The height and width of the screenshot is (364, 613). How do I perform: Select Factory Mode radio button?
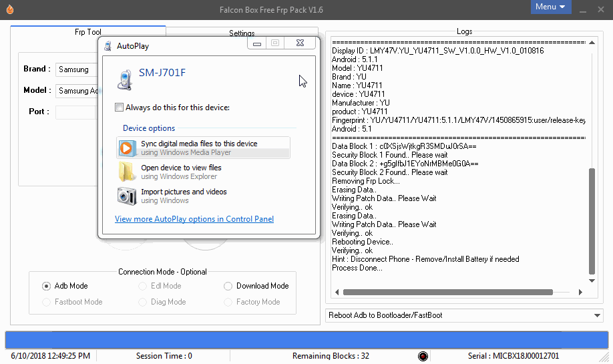point(228,303)
